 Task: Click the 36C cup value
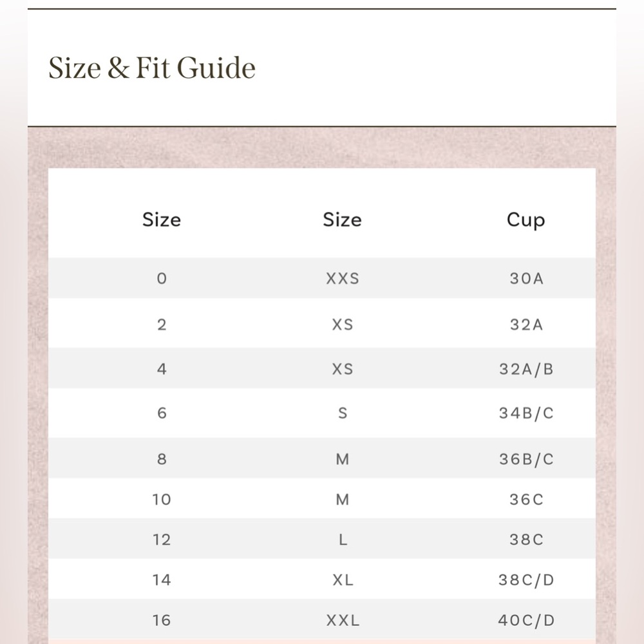point(527,500)
